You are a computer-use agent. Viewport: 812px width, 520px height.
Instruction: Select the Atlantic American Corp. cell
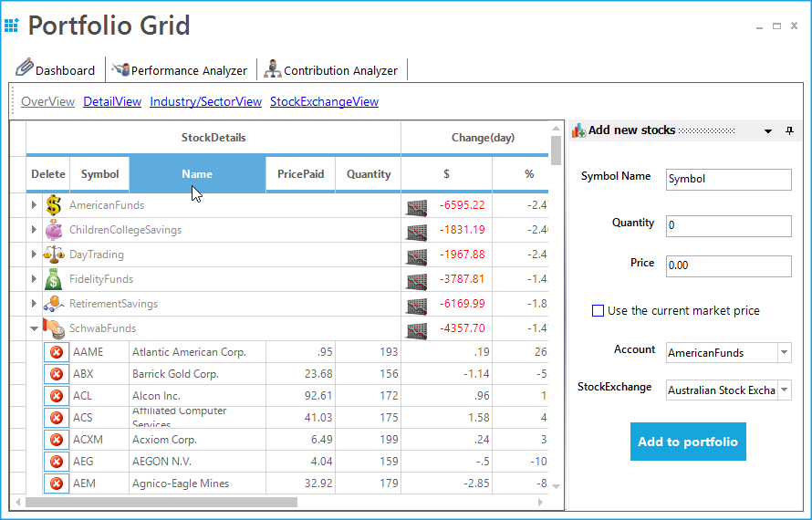pos(197,352)
